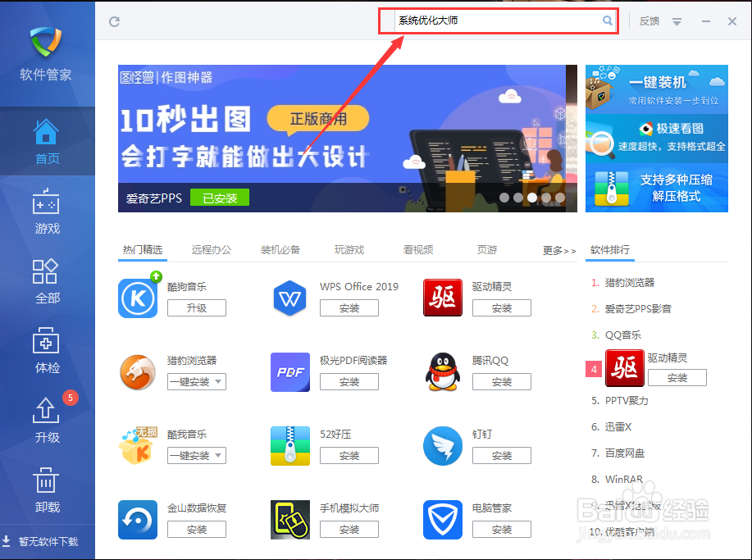Install 52好压
752x560 pixels.
pyautogui.click(x=349, y=456)
